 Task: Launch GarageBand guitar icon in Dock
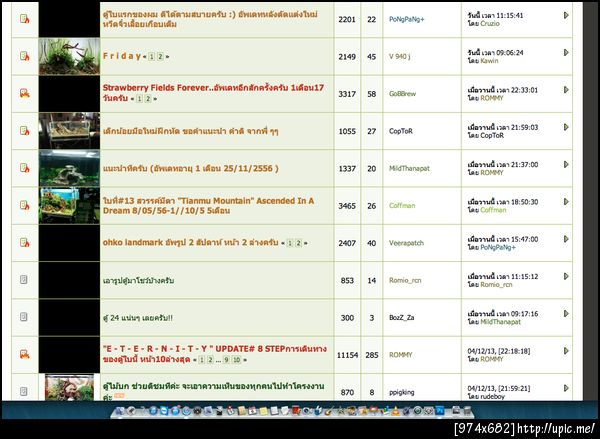tap(328, 411)
